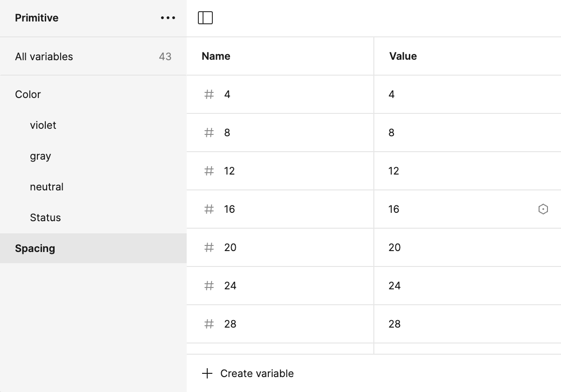Select the violet color group
Screen dimensions: 561x392
[43, 125]
